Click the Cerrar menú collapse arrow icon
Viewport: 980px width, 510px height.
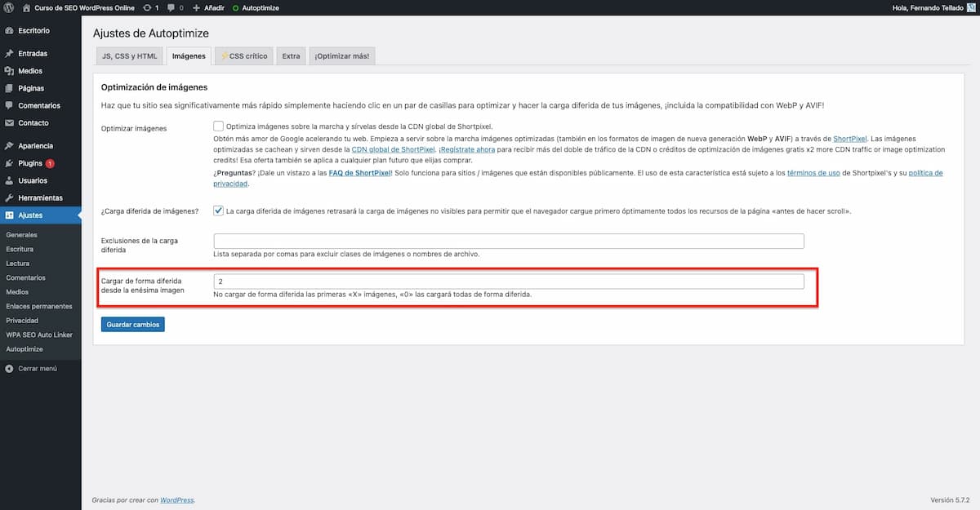(x=9, y=368)
